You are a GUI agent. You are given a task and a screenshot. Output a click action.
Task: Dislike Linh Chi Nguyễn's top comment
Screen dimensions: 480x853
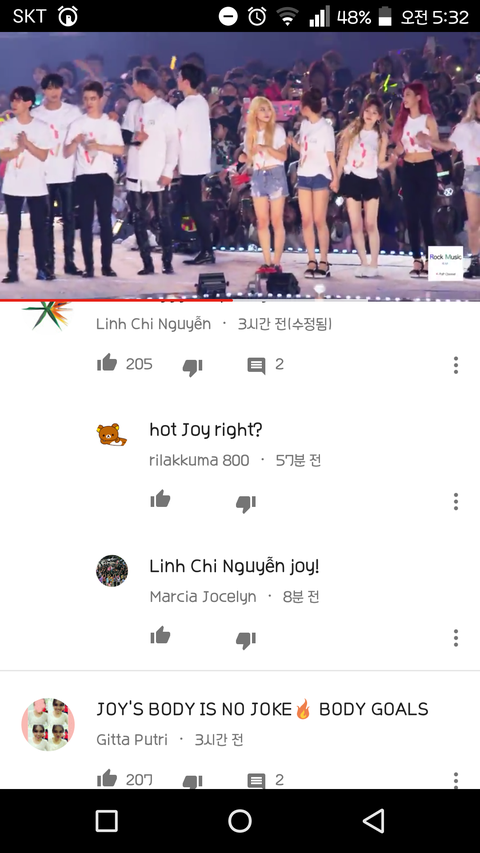point(192,367)
